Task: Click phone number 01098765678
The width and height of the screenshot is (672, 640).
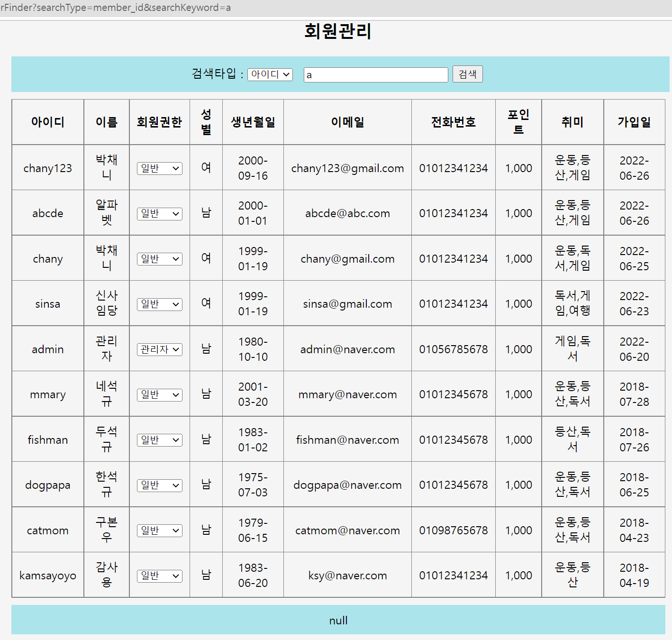Action: (x=454, y=530)
